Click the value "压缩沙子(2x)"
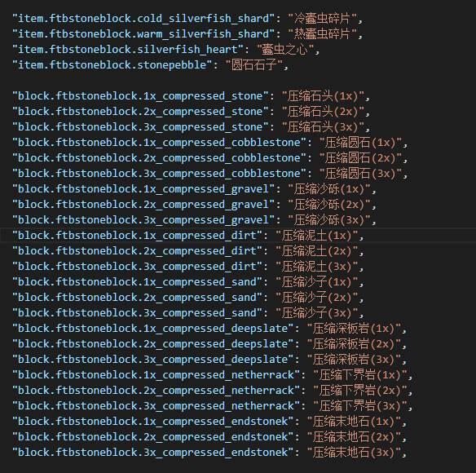476x473 pixels. pos(316,298)
